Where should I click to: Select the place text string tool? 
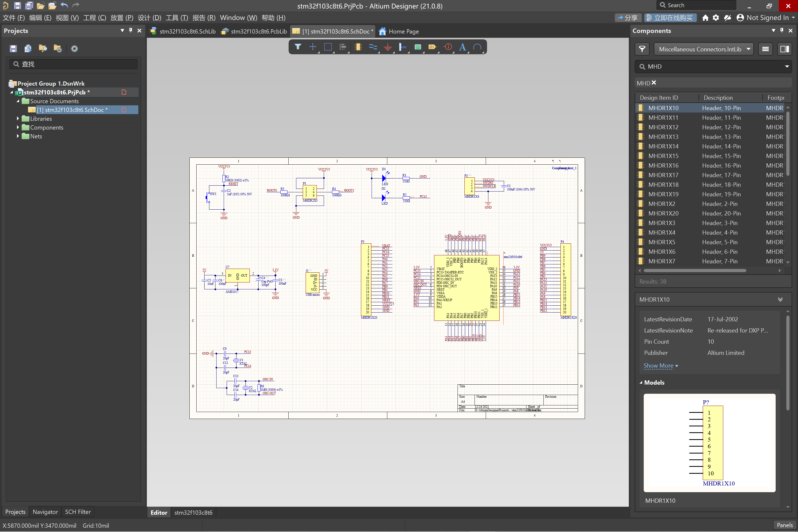pyautogui.click(x=463, y=47)
